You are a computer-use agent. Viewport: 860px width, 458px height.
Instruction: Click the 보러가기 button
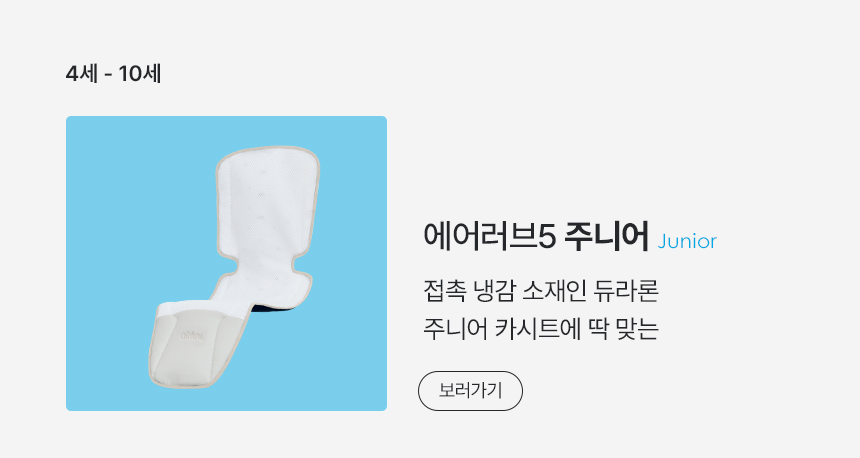[x=470, y=391]
